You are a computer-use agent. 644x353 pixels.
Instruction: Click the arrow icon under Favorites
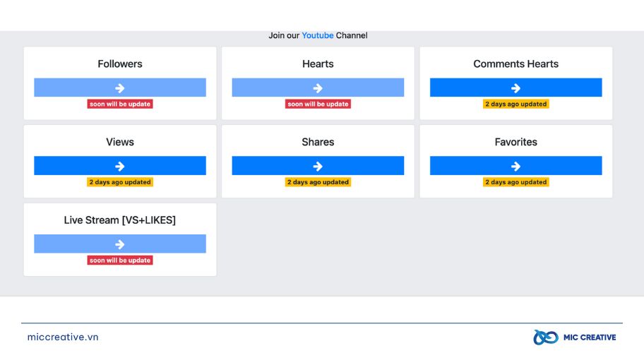tap(515, 166)
